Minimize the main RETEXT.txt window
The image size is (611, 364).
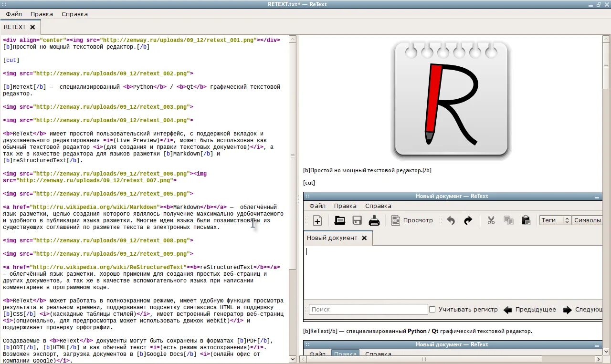591,4
